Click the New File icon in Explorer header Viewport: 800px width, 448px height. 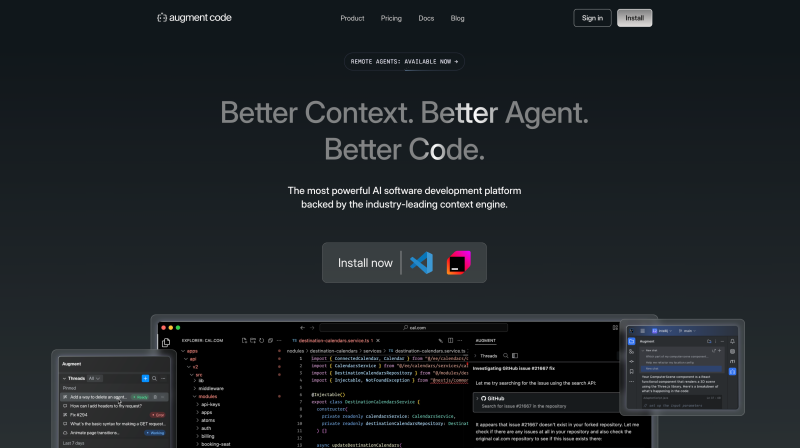(x=244, y=341)
